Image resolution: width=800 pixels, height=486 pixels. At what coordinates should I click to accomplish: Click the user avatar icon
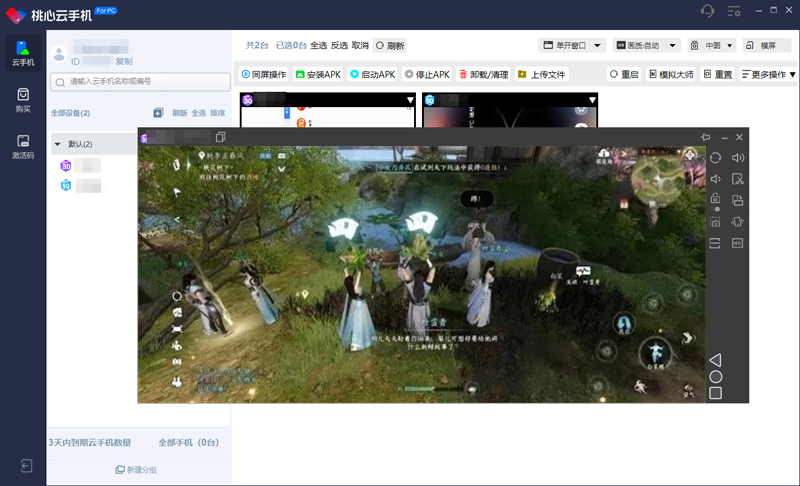(x=59, y=54)
